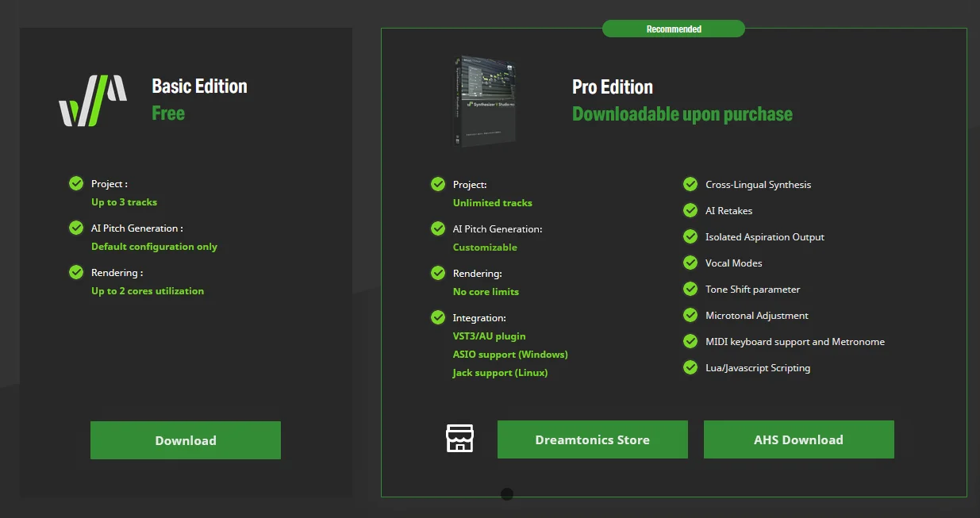Click "Downloadable upon purchase" text
This screenshot has width=980, height=518.
point(682,114)
